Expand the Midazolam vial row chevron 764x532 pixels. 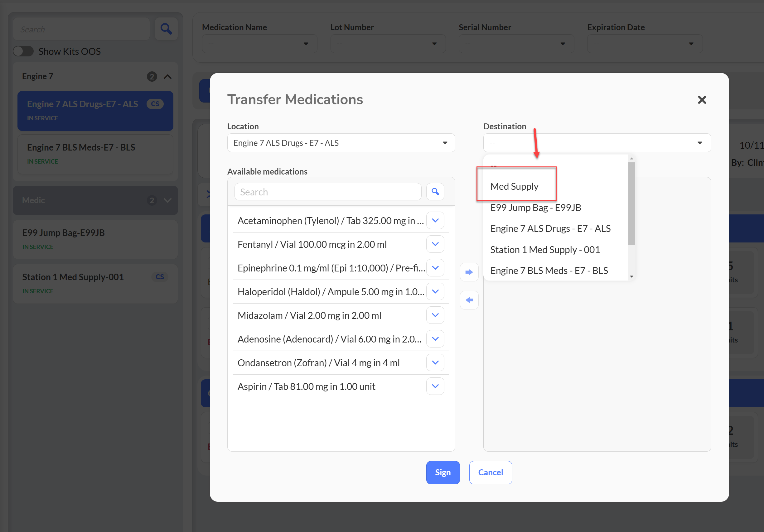[x=435, y=315]
